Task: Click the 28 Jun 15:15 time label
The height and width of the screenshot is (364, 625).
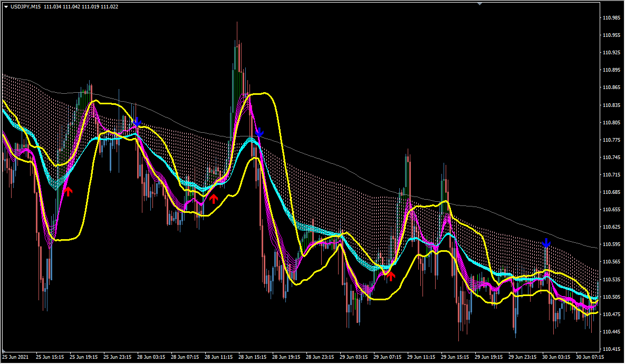Action: pyautogui.click(x=252, y=357)
